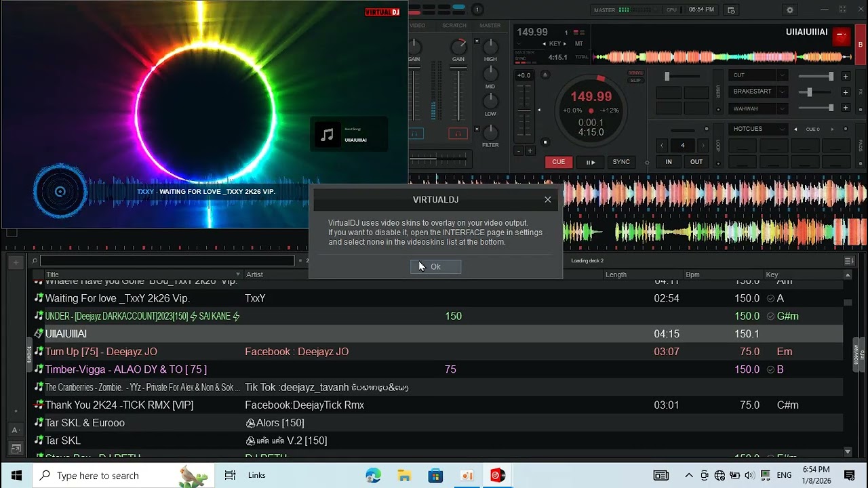Click plus button next to WAHWAH effect
The image size is (868, 488).
846,108
